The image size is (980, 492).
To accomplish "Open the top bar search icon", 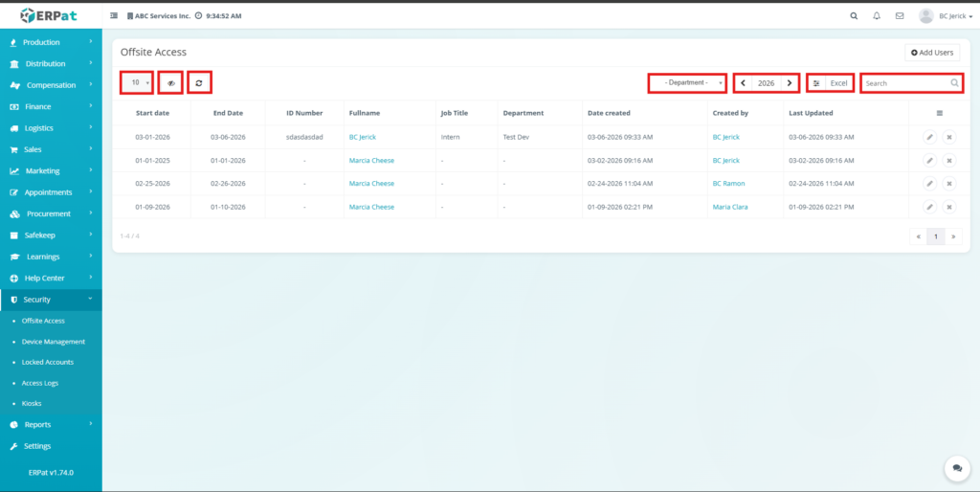I will pos(854,16).
